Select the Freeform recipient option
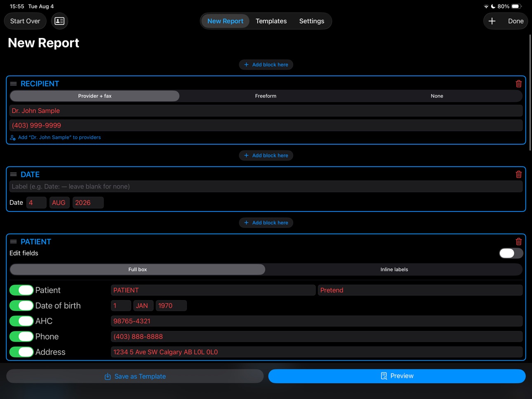532x399 pixels. (x=266, y=96)
